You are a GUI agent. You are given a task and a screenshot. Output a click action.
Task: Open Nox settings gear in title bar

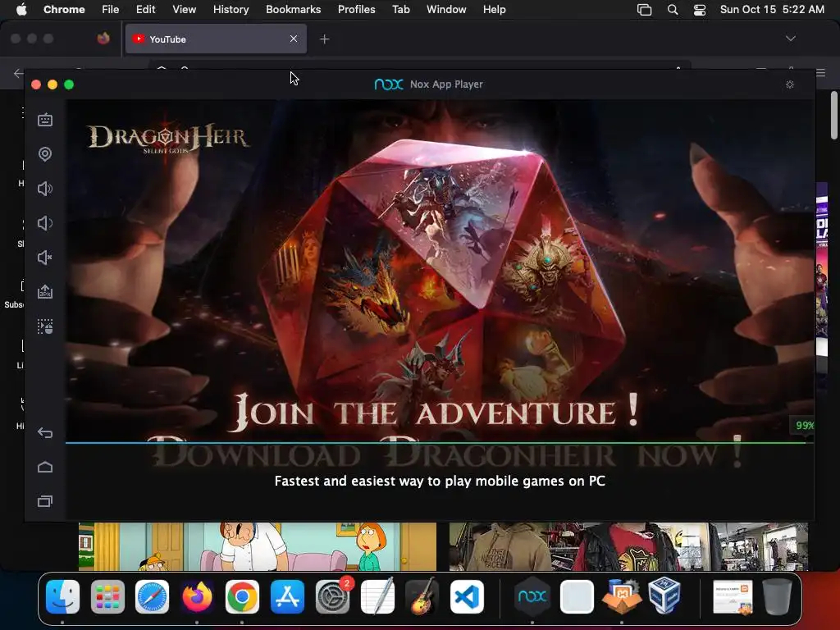coord(790,84)
